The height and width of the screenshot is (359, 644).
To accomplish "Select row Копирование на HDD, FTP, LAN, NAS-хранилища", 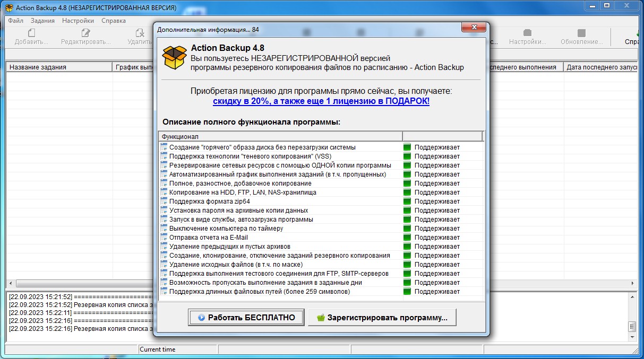I will 321,192.
